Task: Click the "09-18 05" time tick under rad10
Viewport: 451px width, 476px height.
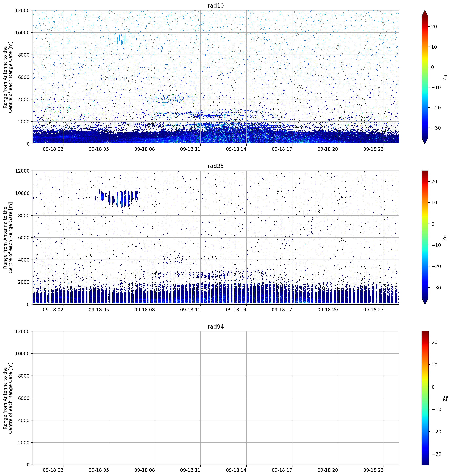Action: [99, 149]
